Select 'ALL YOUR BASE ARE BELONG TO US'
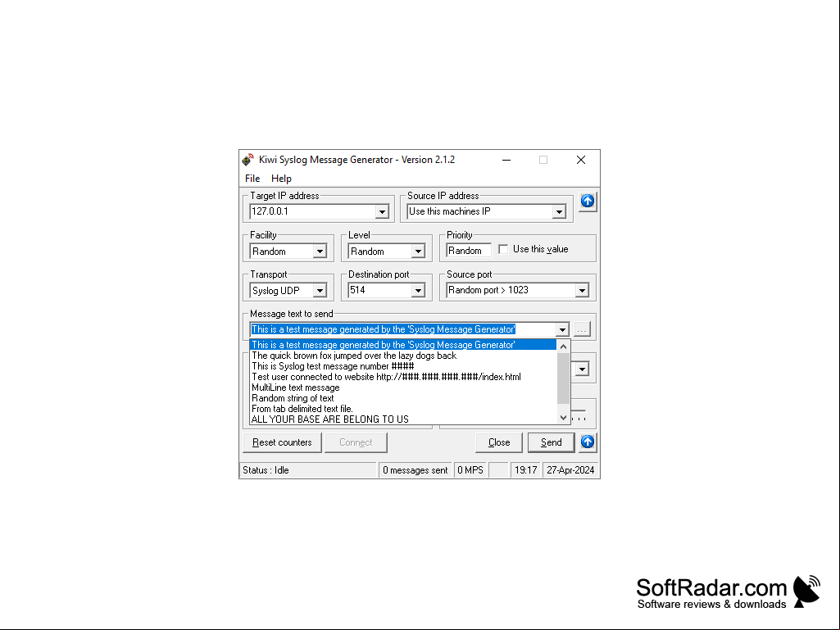The image size is (840, 630). pos(403,419)
